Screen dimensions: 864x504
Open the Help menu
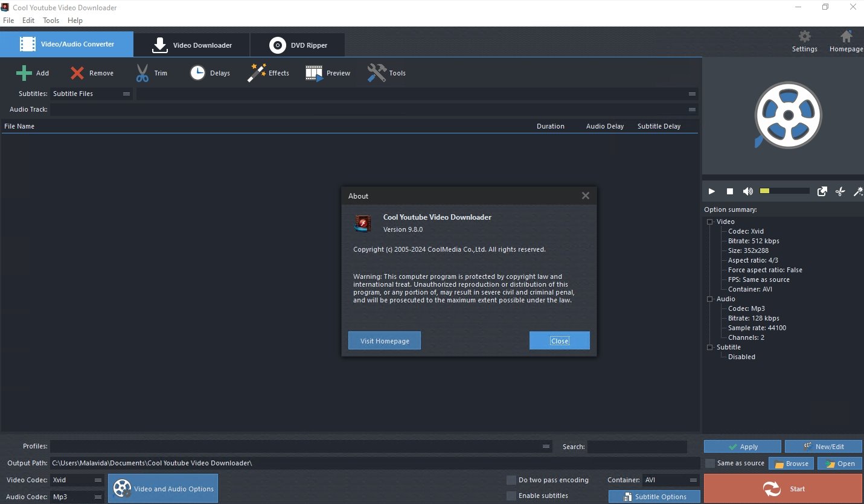[75, 21]
